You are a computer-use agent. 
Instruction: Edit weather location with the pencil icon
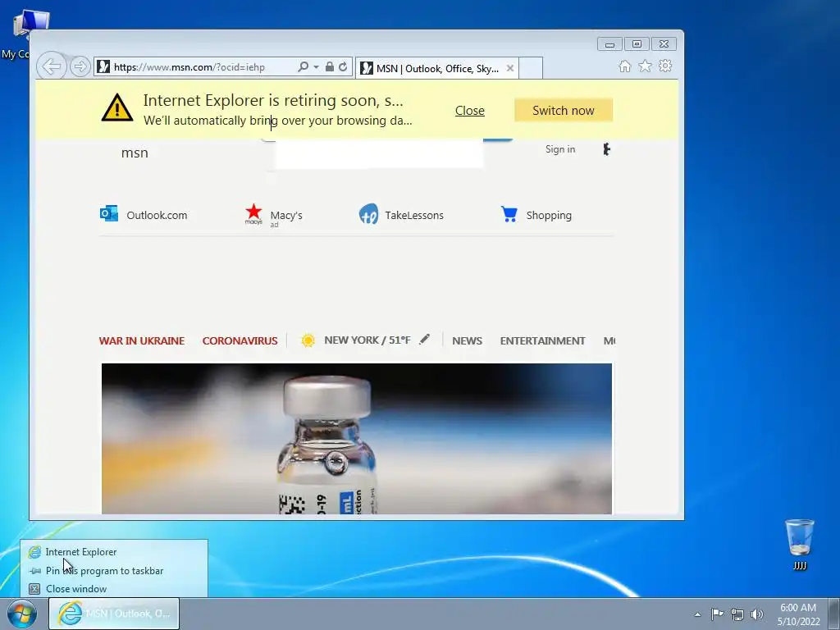click(424, 339)
